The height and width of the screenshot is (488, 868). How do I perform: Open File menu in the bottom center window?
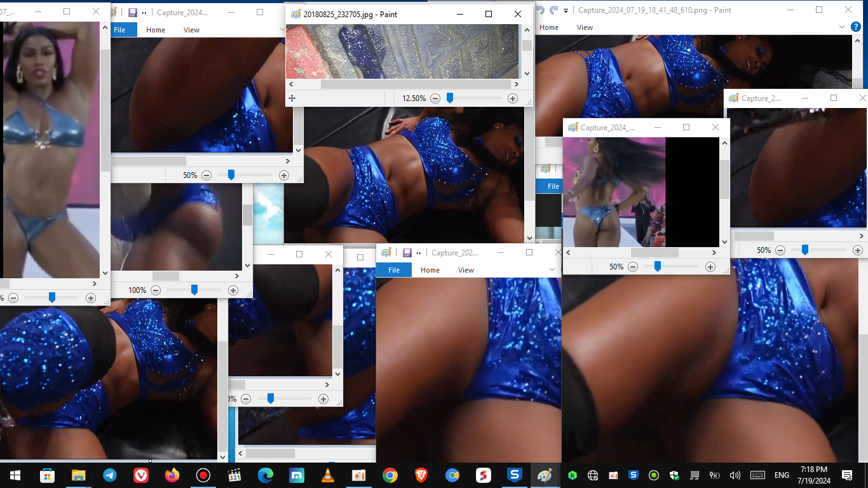click(x=394, y=270)
